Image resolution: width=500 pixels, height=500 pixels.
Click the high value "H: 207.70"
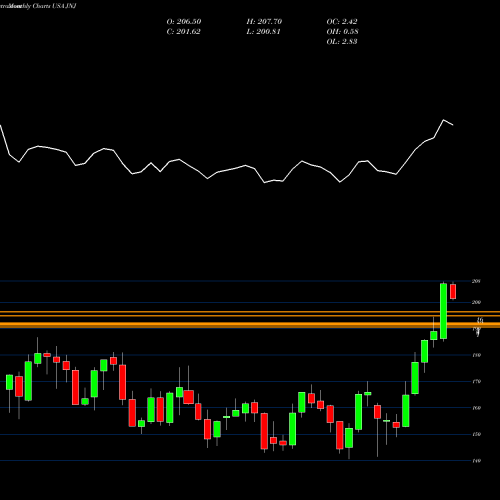pos(264,22)
